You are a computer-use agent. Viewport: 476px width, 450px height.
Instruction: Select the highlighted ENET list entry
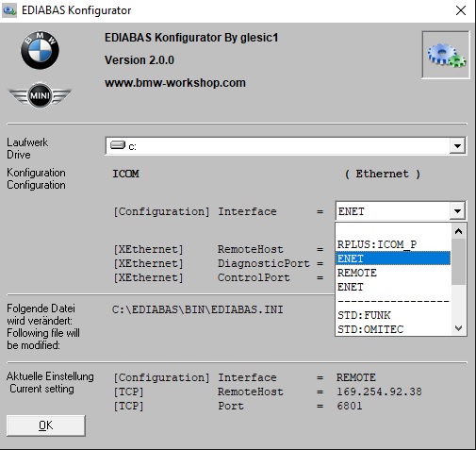click(x=393, y=258)
